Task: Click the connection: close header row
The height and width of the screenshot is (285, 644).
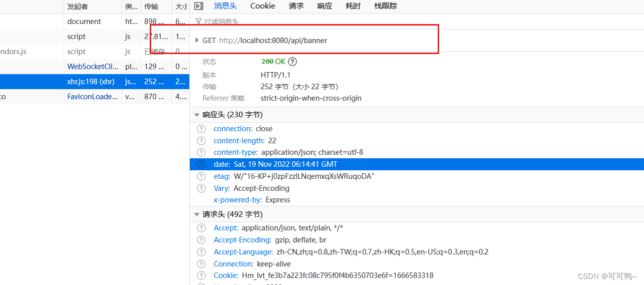Action: point(417,129)
